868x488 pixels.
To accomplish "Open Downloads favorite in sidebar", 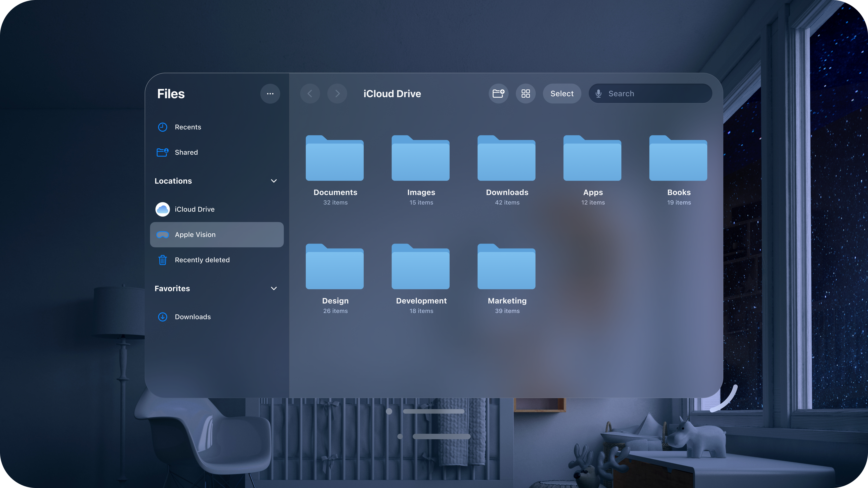I will click(192, 317).
